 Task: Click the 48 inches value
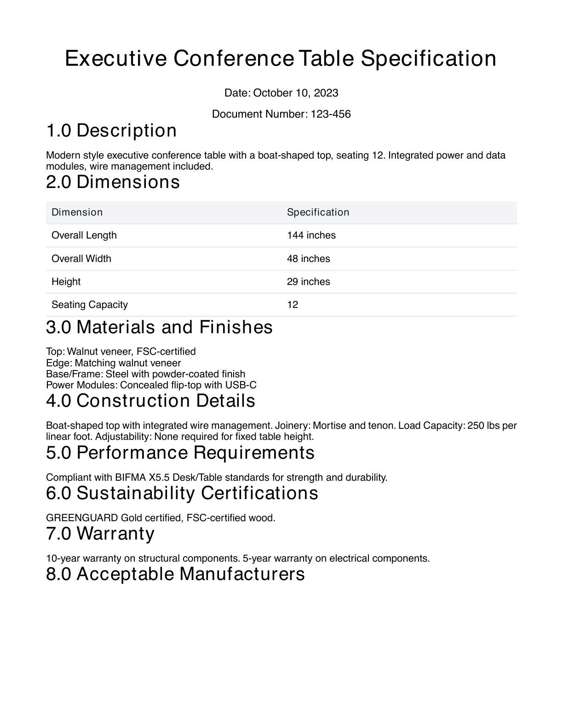click(308, 259)
